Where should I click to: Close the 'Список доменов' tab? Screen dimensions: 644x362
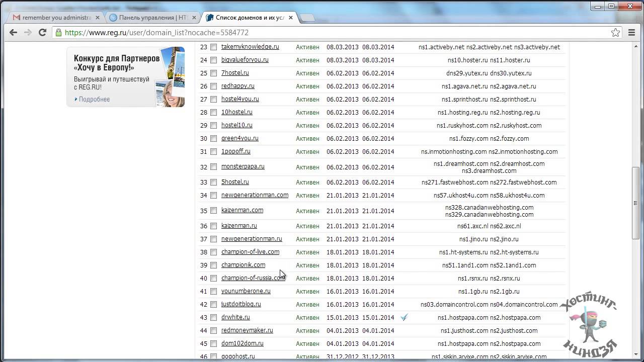point(291,17)
